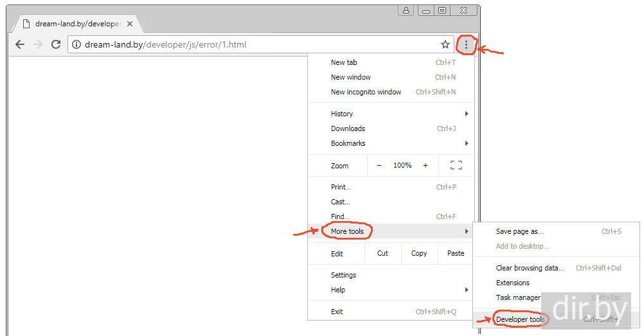Click the Cut button in Edit row
The image size is (644, 336).
[x=382, y=253]
